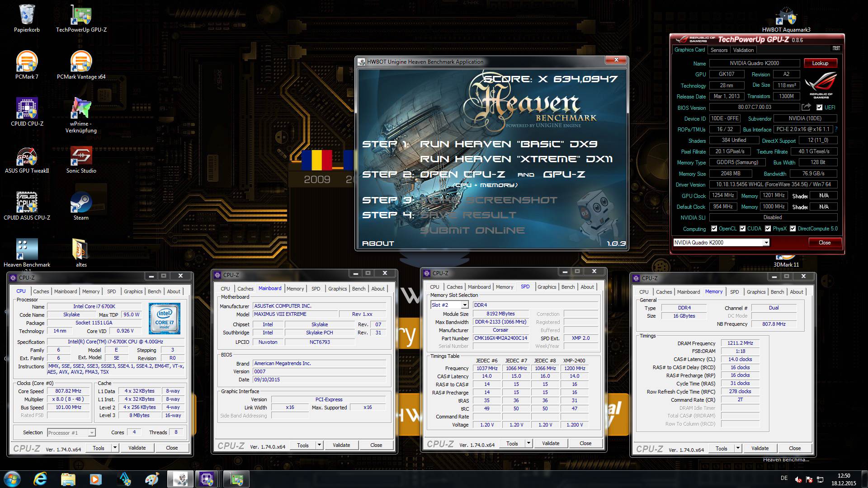This screenshot has height=488, width=868.
Task: Select GPU-Z taskbar button
Action: (236, 479)
